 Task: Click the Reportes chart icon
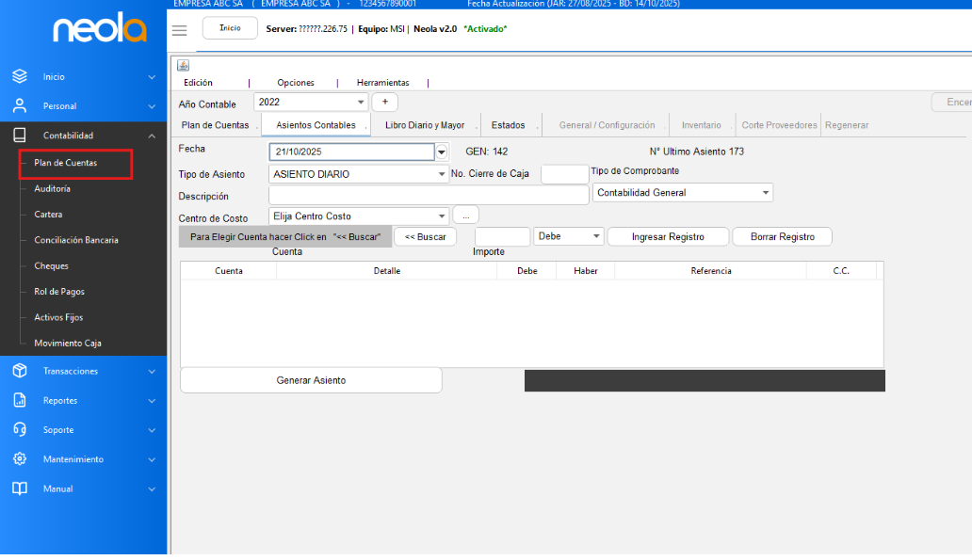pyautogui.click(x=20, y=400)
